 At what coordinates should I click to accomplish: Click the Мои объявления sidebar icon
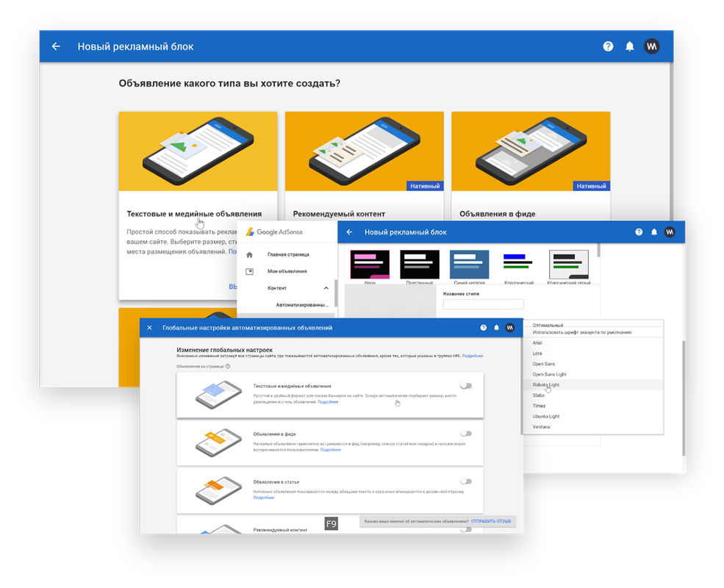[249, 271]
